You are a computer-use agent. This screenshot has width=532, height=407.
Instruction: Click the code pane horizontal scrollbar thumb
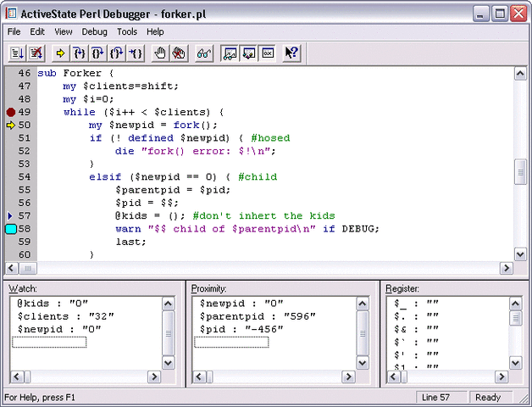coord(28,268)
